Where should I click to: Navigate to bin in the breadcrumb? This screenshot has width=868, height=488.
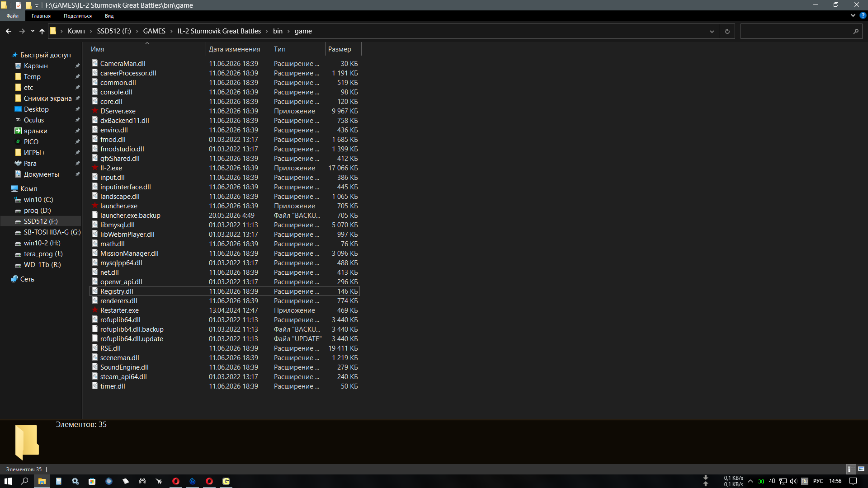[278, 31]
